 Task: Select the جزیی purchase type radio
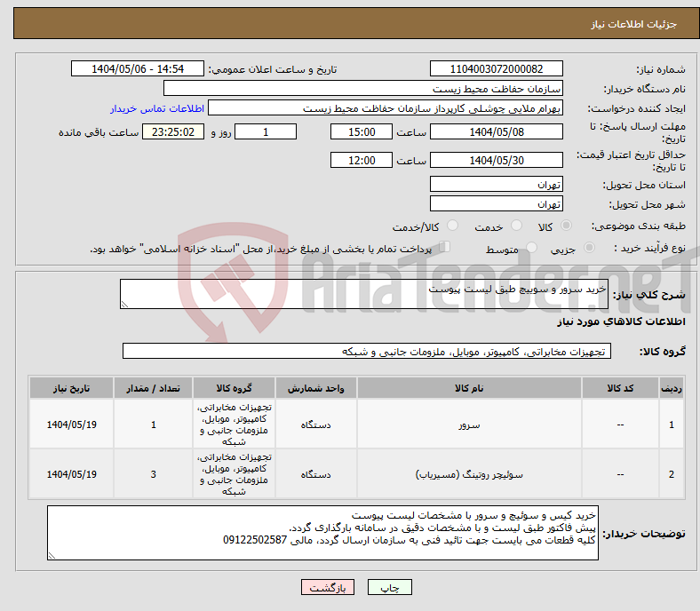(x=589, y=247)
